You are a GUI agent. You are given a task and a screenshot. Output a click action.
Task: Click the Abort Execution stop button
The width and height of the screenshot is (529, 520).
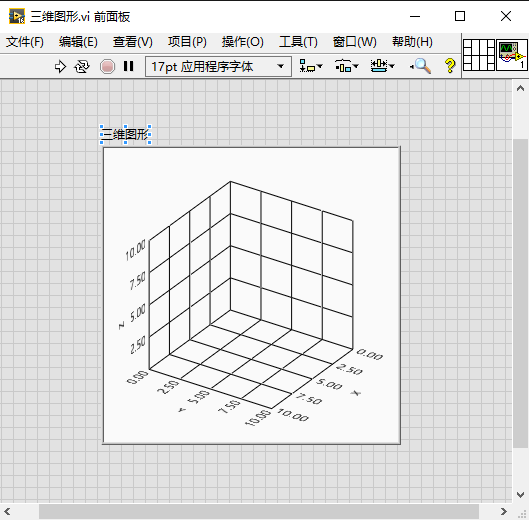point(107,66)
